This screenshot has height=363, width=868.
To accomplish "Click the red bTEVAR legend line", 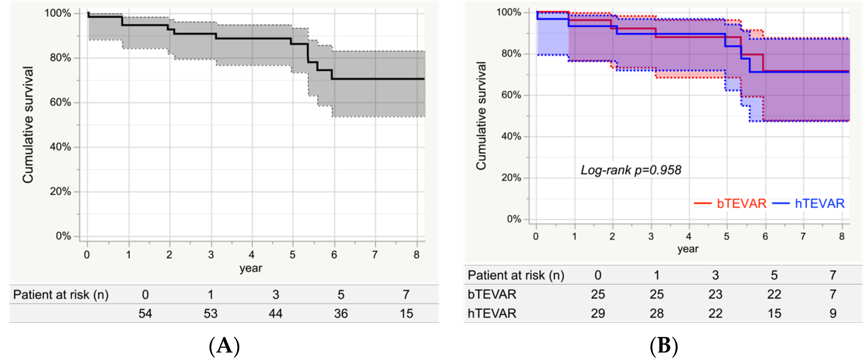I will click(703, 203).
